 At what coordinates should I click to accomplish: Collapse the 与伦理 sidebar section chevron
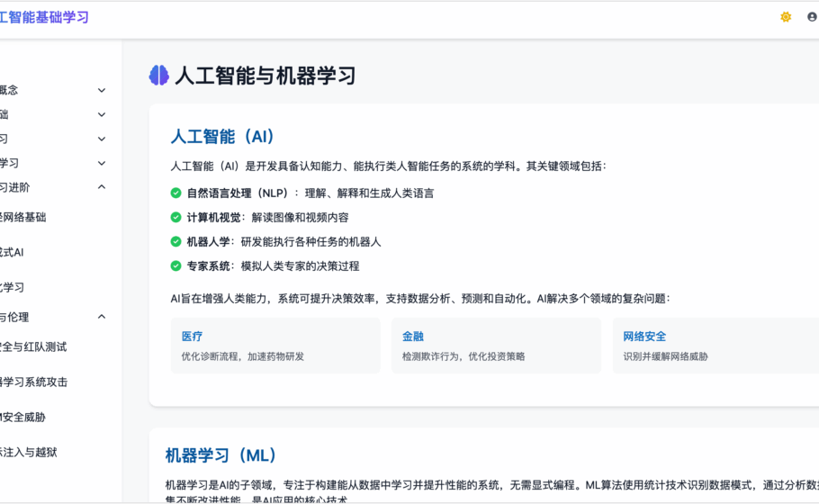(102, 317)
